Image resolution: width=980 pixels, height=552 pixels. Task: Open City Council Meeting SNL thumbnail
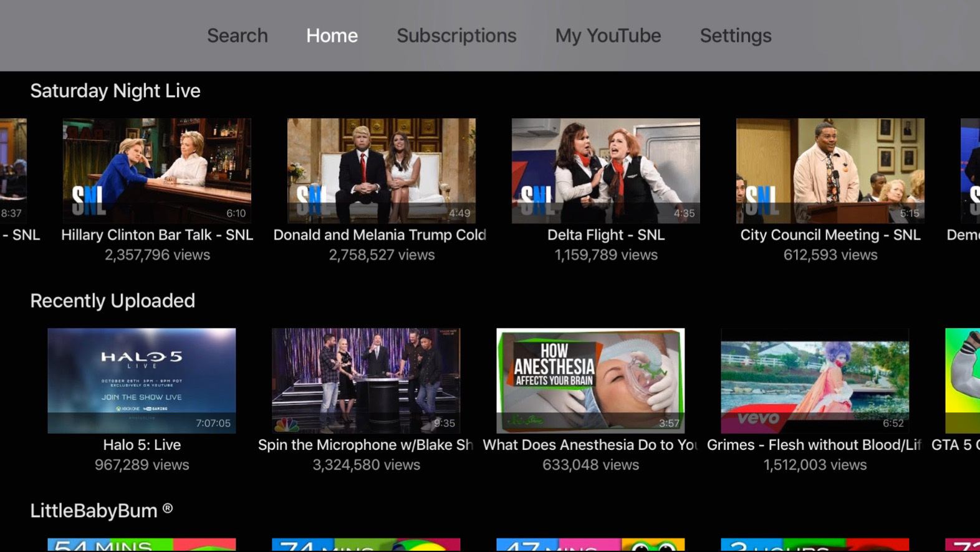830,171
